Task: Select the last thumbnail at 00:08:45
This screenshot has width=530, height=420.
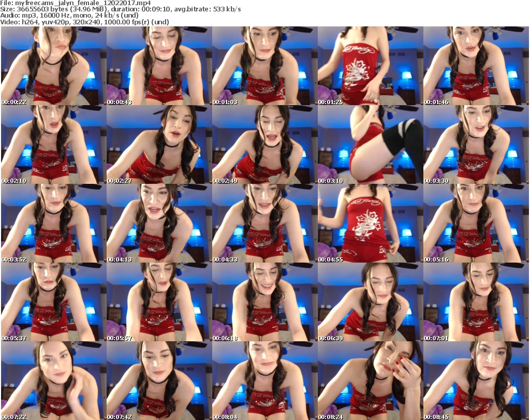Action: pyautogui.click(x=475, y=381)
